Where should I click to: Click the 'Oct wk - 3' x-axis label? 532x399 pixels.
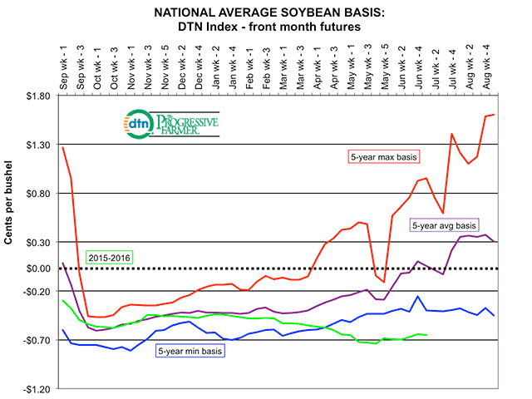[x=115, y=69]
